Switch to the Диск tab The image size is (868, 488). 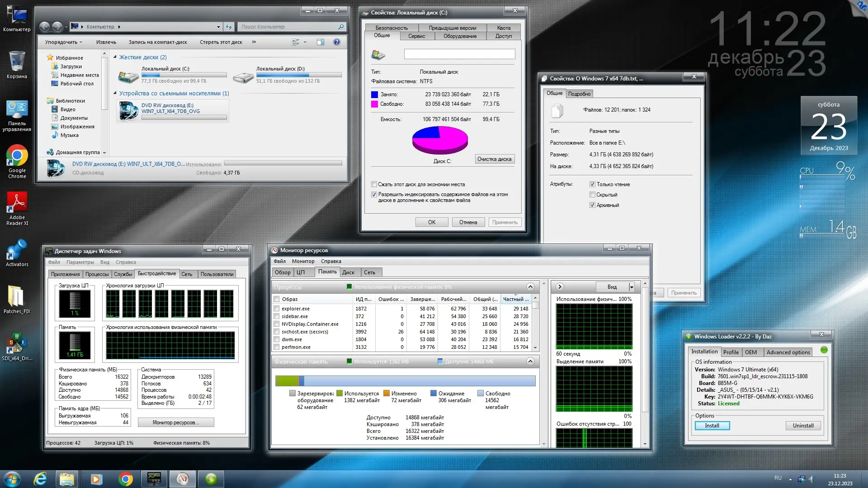(x=348, y=272)
